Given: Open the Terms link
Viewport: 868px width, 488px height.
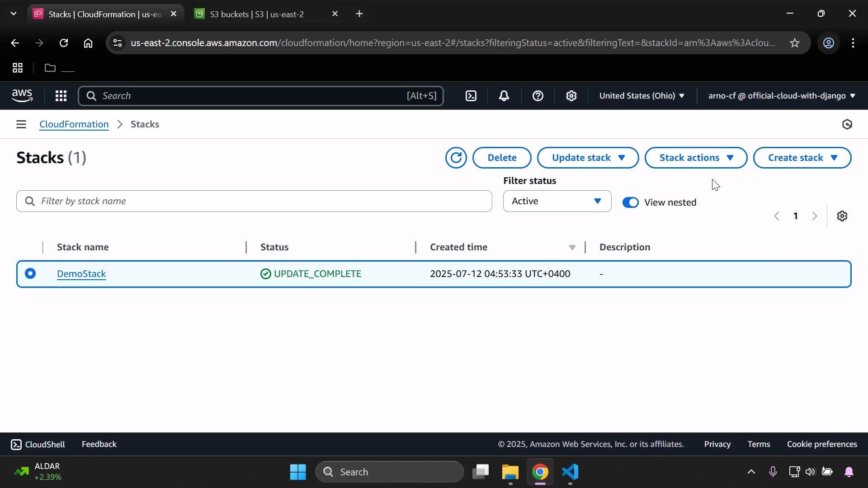Looking at the screenshot, I should tap(759, 444).
